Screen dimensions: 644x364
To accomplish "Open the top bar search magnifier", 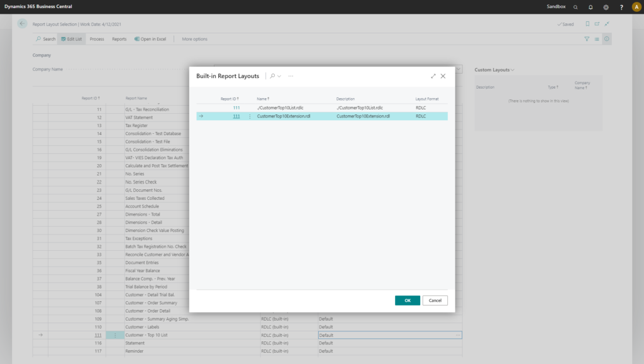I will click(x=575, y=7).
